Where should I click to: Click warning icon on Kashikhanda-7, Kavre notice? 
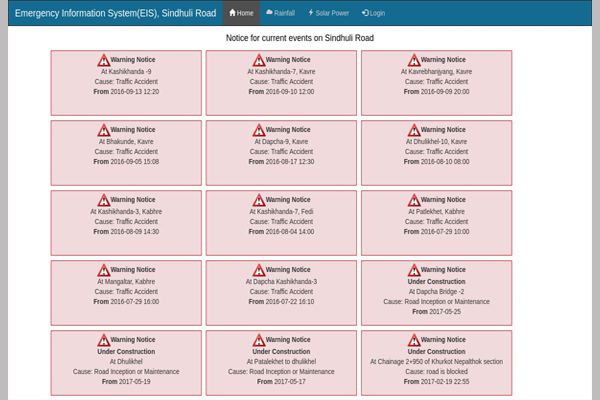pyautogui.click(x=259, y=60)
